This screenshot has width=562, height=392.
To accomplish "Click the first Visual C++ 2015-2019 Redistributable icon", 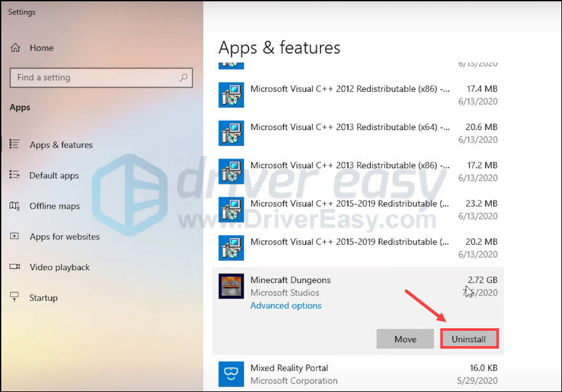I will pos(231,209).
